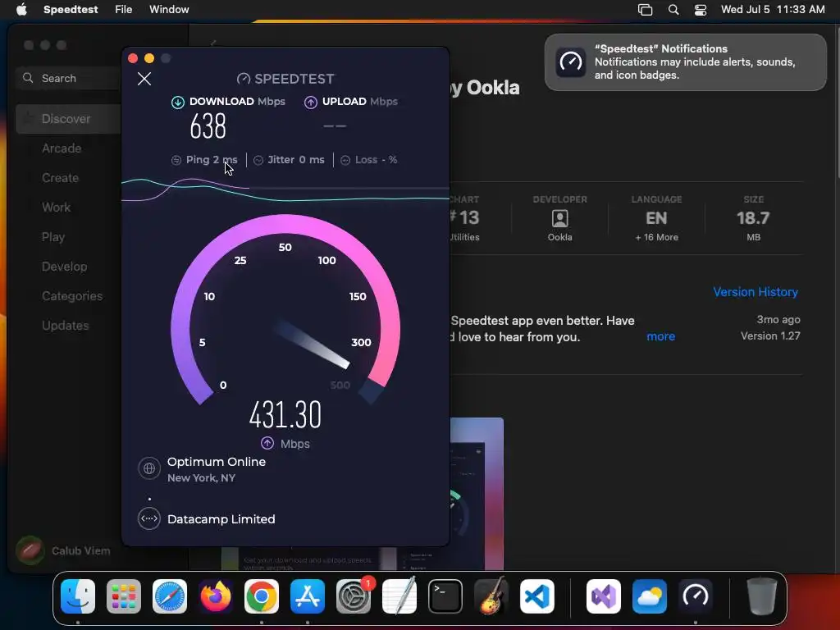Image resolution: width=840 pixels, height=630 pixels.
Task: Open Control Center in menu bar
Action: tap(701, 10)
